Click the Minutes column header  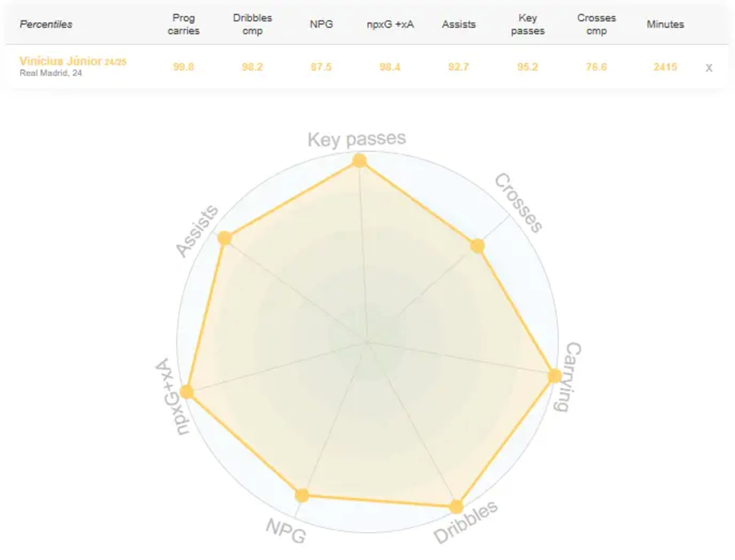pyautogui.click(x=665, y=24)
